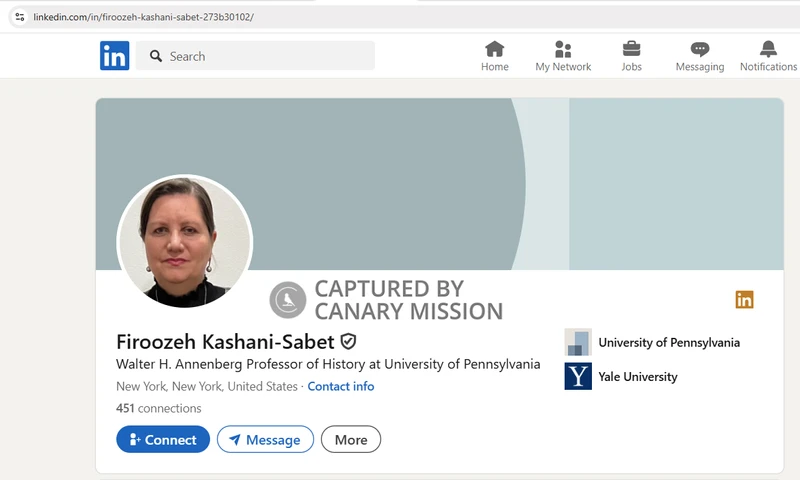Open the Yale University link
The image size is (800, 480).
coord(637,377)
